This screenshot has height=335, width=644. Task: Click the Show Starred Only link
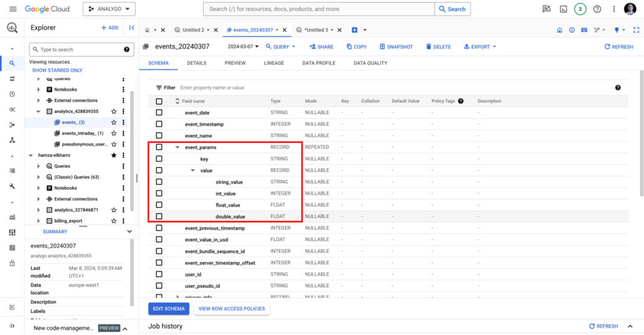point(57,71)
